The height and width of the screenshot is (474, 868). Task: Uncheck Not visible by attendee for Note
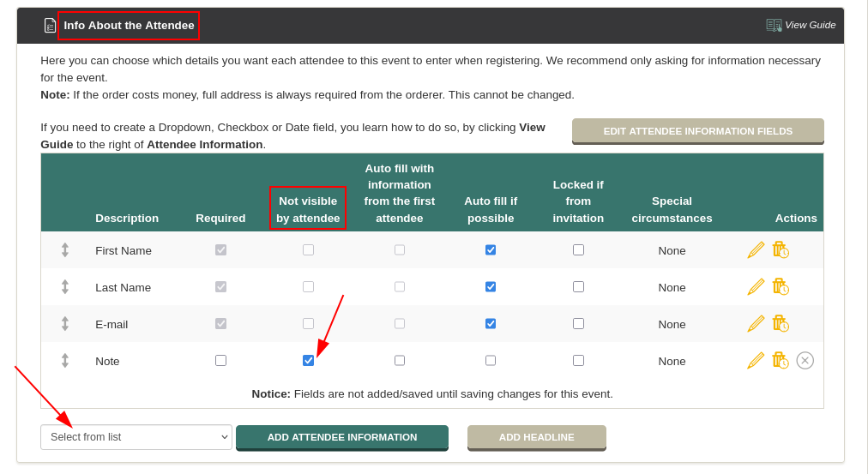click(x=308, y=361)
